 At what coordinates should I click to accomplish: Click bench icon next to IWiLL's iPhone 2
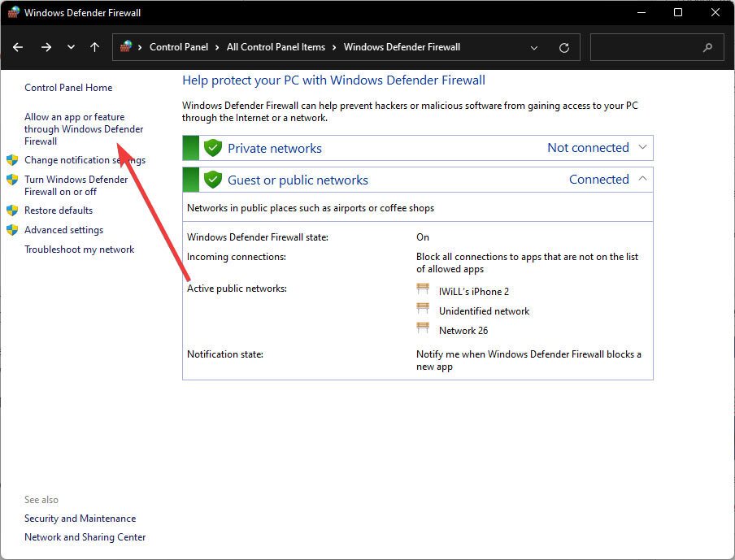coord(423,289)
